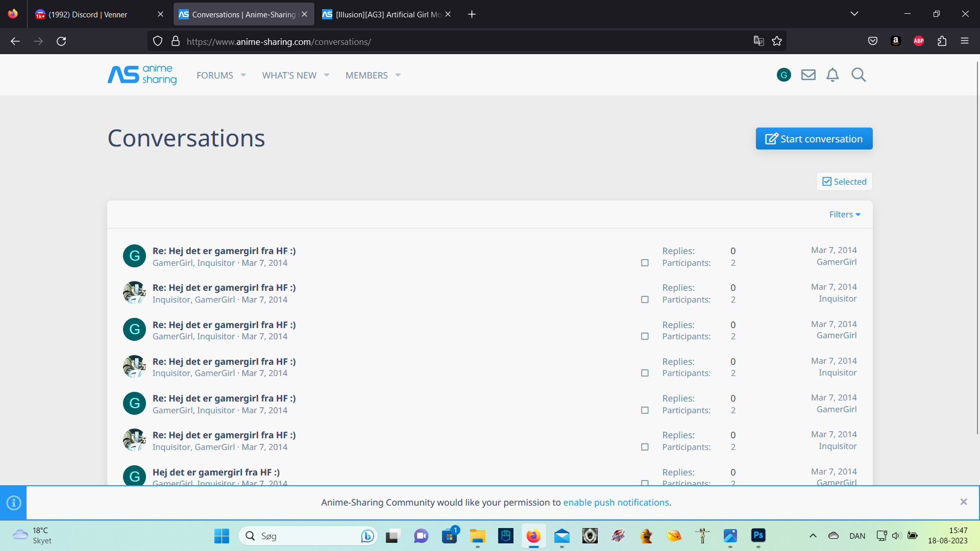This screenshot has width=980, height=551.
Task: Open the page translate icon in address bar
Action: click(x=759, y=41)
